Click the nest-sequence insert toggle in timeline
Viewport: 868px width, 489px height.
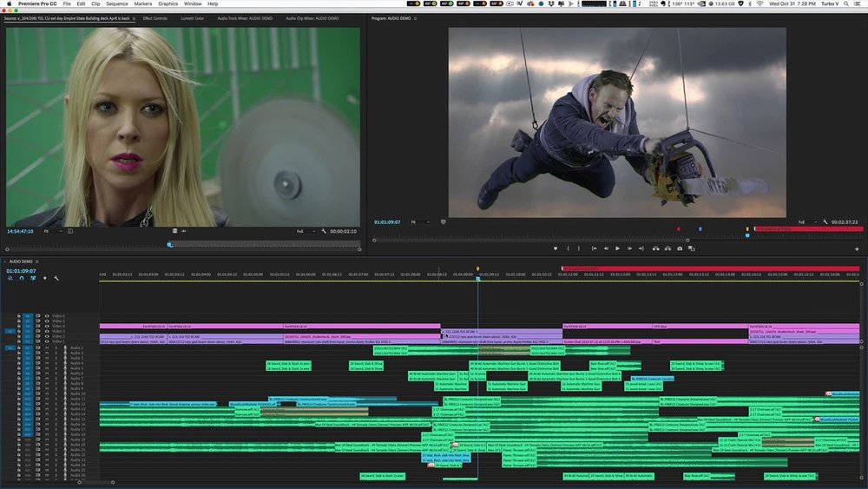[10, 278]
